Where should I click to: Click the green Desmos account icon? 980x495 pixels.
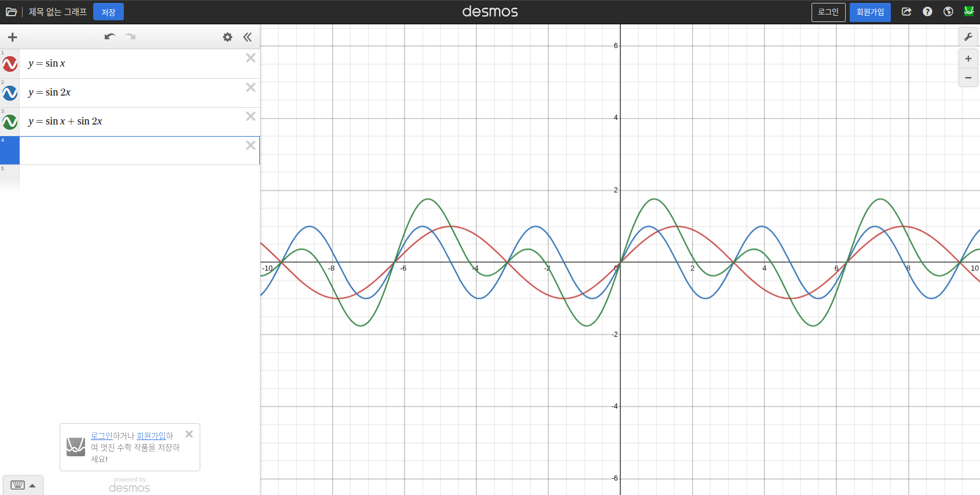pos(969,11)
